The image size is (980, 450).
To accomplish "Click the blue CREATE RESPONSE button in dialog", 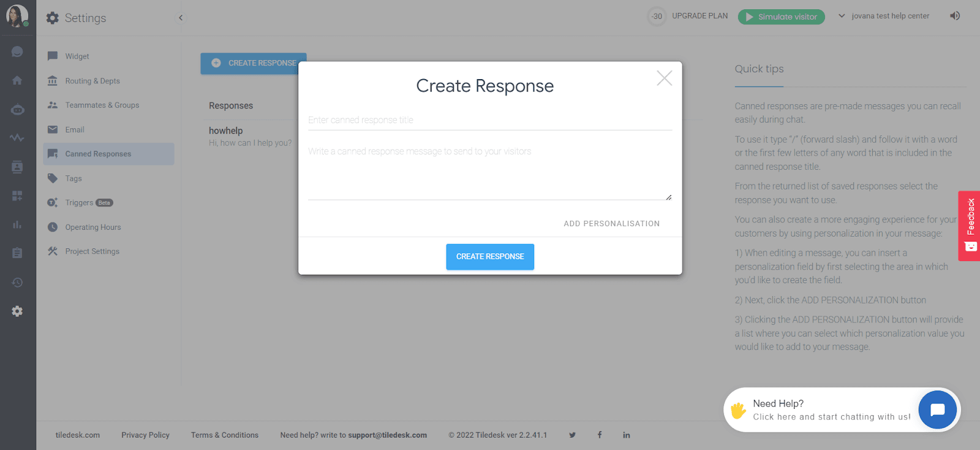I will coord(490,257).
